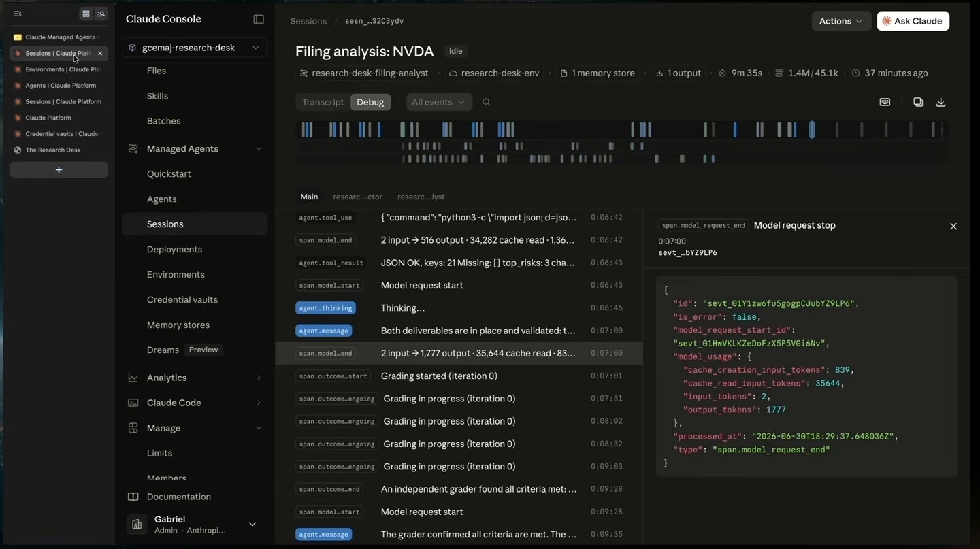
Task: Collapse the Managed Agents section
Action: tap(259, 149)
